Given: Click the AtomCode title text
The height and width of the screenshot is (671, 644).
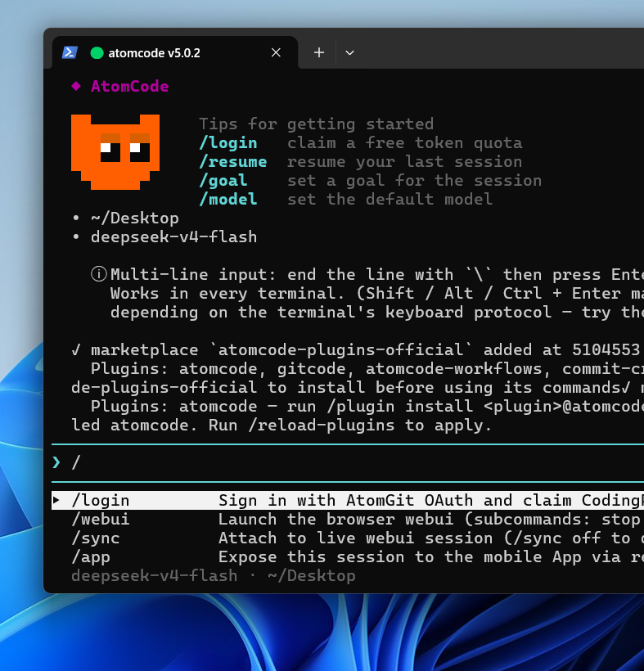Looking at the screenshot, I should point(129,86).
